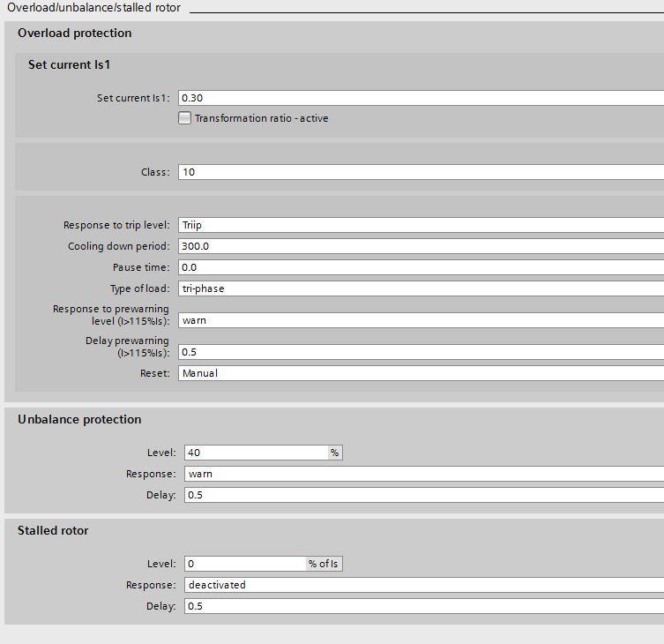
Task: Open Stalled rotor Response dropdown
Action: (424, 585)
